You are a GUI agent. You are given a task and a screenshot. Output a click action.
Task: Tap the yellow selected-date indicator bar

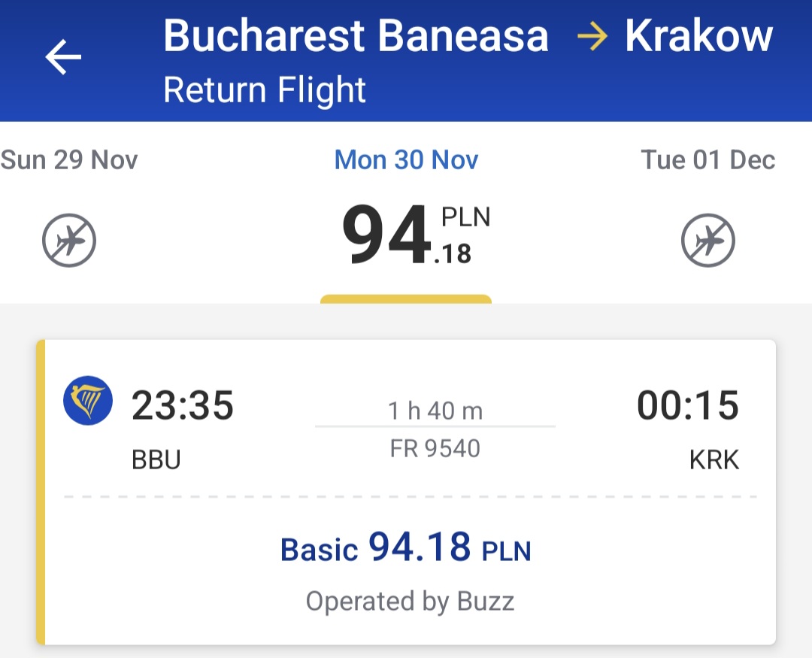406,299
